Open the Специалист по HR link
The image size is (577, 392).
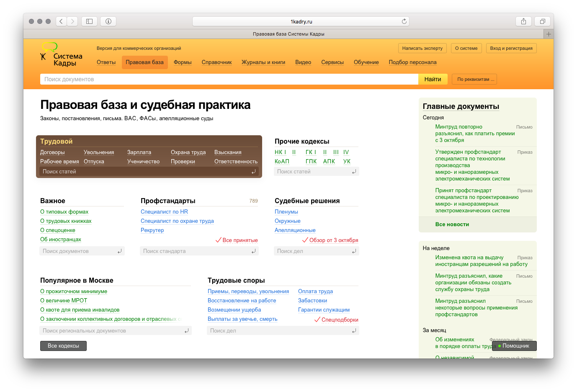tap(164, 212)
